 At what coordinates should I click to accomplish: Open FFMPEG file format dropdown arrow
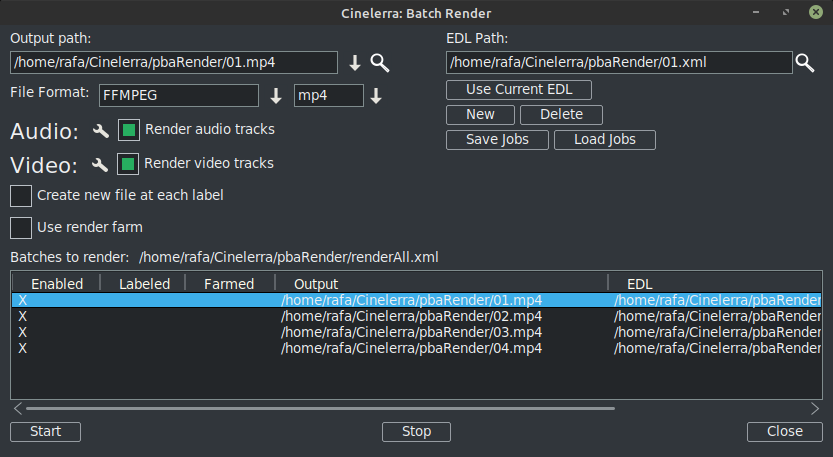click(x=277, y=96)
